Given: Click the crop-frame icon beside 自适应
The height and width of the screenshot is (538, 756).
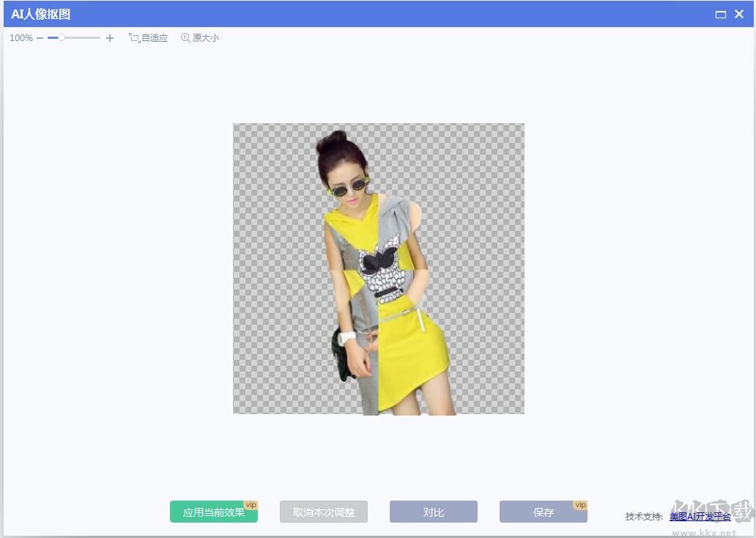Looking at the screenshot, I should 133,37.
